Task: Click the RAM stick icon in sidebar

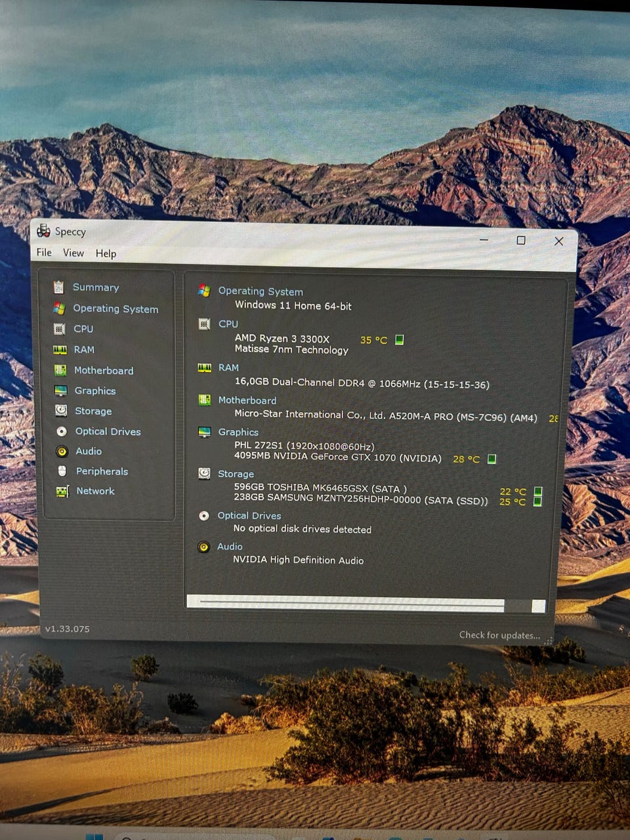Action: pyautogui.click(x=60, y=350)
